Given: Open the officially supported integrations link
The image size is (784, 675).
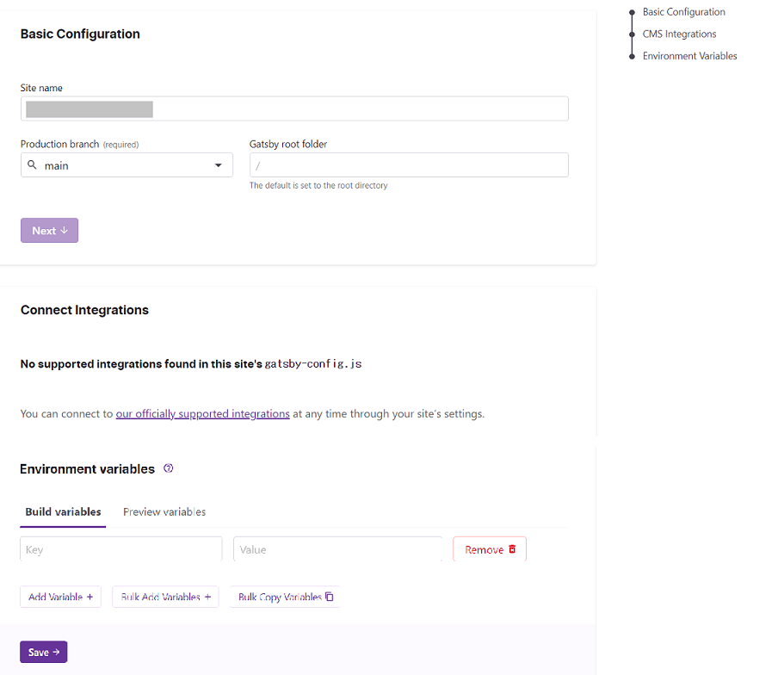Looking at the screenshot, I should (202, 414).
